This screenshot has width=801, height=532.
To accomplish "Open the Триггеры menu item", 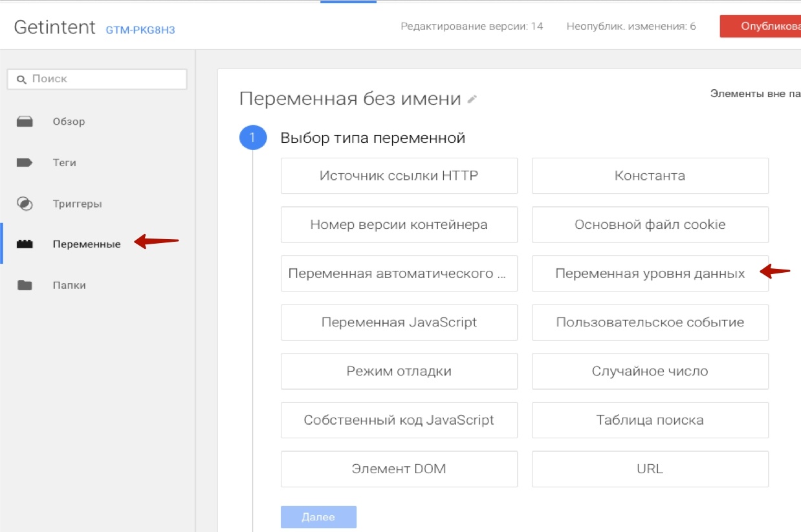I will pos(77,204).
